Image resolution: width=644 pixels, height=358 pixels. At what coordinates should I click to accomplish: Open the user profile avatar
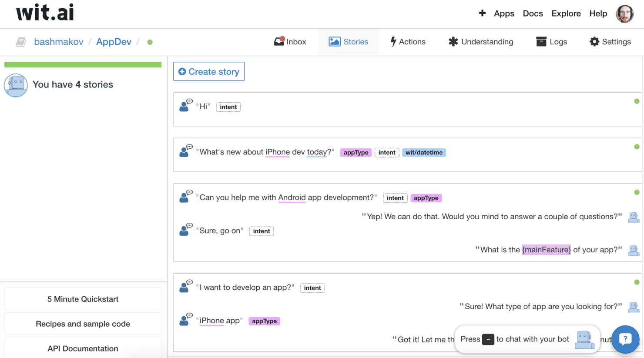624,14
